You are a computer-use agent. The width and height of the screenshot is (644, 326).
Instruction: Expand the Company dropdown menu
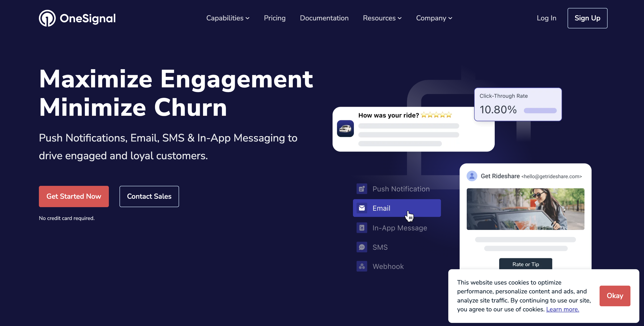434,18
